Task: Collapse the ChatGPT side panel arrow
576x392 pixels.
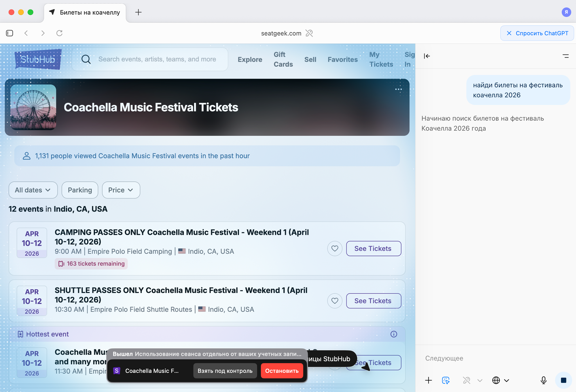Action: (427, 56)
